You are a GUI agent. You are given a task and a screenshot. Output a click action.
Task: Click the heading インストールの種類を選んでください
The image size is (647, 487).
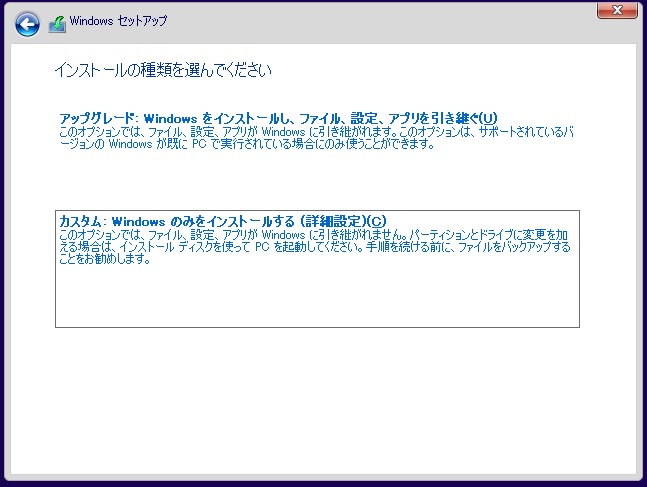click(163, 70)
